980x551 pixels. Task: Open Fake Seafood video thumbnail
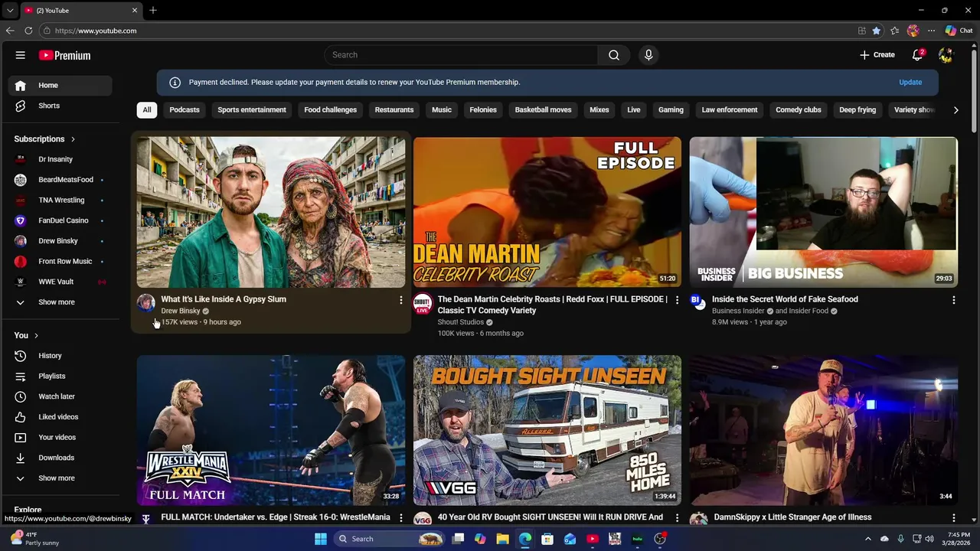[823, 212]
